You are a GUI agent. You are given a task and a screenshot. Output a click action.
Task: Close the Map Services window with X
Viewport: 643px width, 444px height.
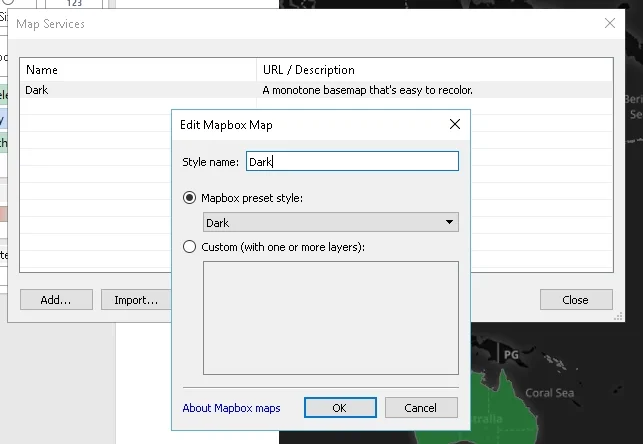coord(610,23)
